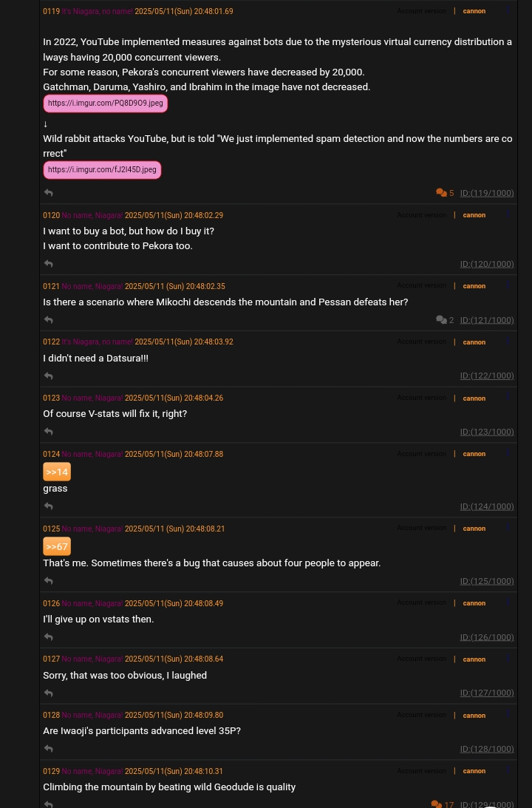Open the 5 replies bubble on post 0119
Viewport: 532px width, 808px height.
pyautogui.click(x=445, y=193)
